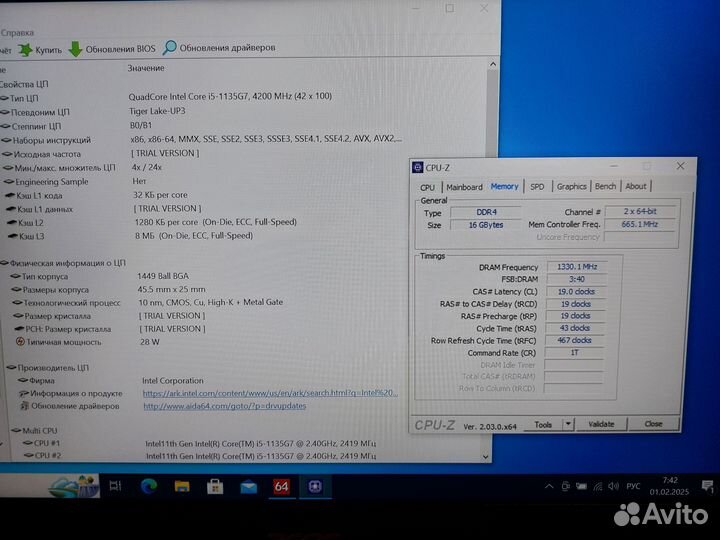Click AIDA64 scrollbar up arrow

coord(493,64)
